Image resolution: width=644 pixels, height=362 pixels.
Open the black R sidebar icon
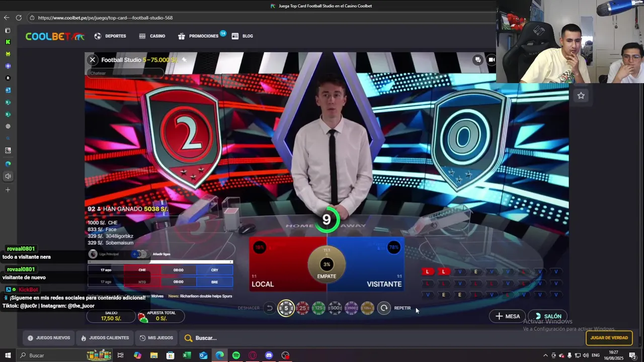(8, 78)
